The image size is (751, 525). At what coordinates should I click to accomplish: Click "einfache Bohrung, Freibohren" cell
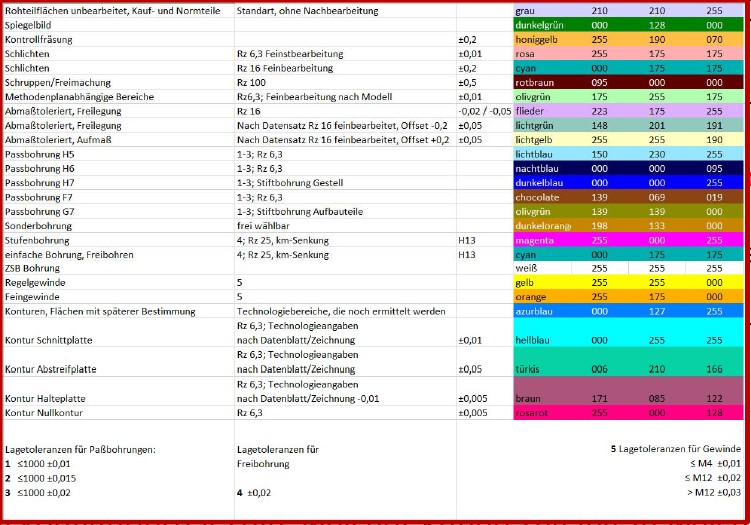coord(119,254)
